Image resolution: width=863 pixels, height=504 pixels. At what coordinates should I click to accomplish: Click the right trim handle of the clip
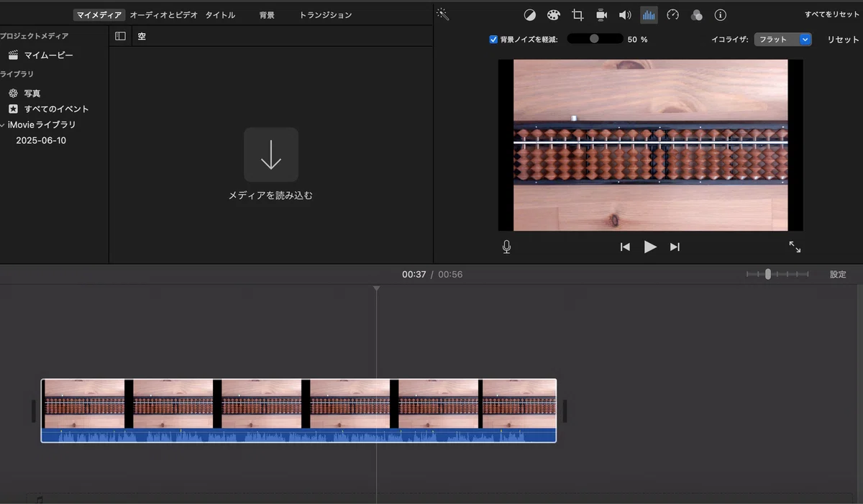pos(565,411)
